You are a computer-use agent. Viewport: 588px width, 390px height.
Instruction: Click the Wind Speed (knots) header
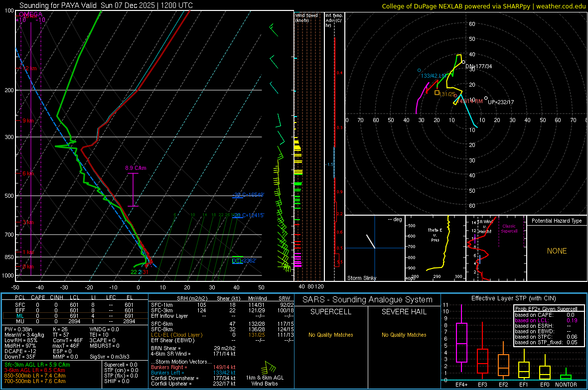pyautogui.click(x=306, y=17)
